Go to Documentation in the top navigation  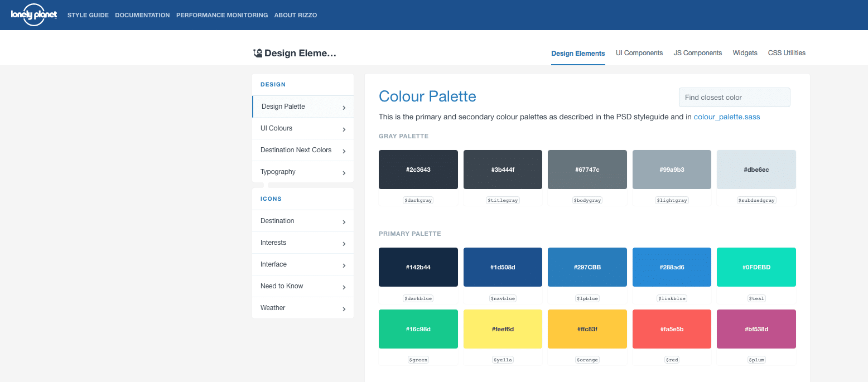point(142,15)
